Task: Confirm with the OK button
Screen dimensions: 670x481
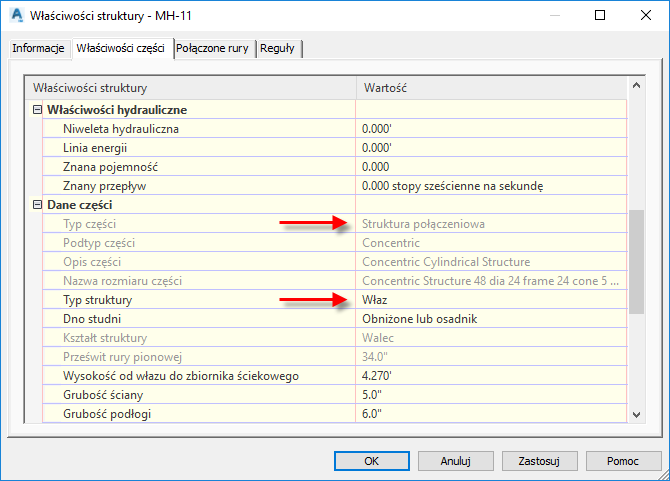Action: click(371, 461)
